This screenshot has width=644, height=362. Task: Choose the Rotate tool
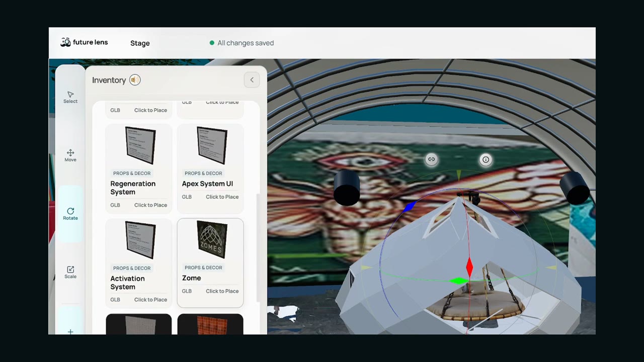coord(70,214)
